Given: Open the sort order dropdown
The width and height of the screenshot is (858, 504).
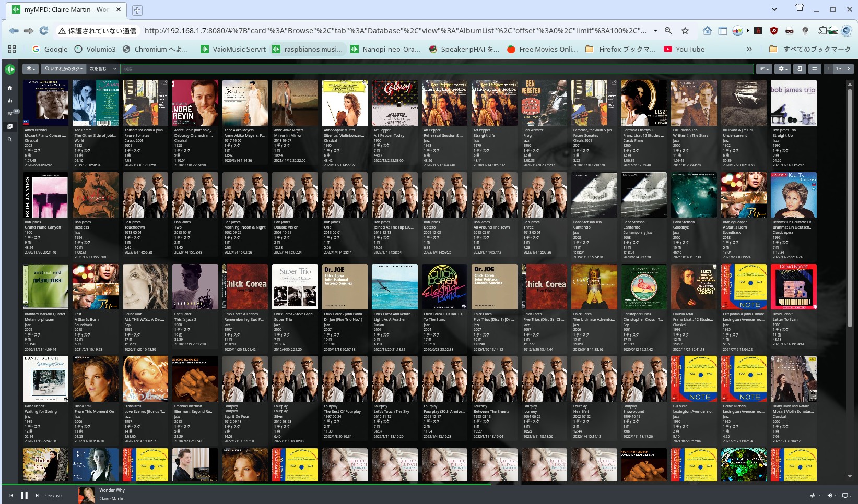Looking at the screenshot, I should pyautogui.click(x=765, y=69).
